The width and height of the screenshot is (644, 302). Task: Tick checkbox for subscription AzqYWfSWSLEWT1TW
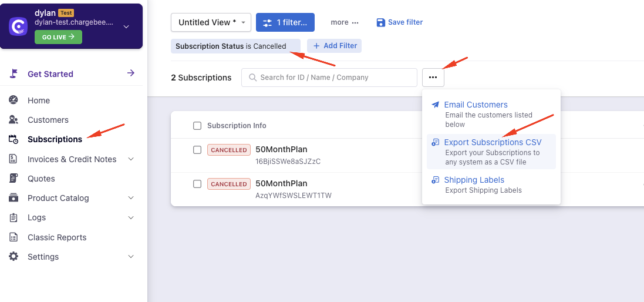[197, 184]
